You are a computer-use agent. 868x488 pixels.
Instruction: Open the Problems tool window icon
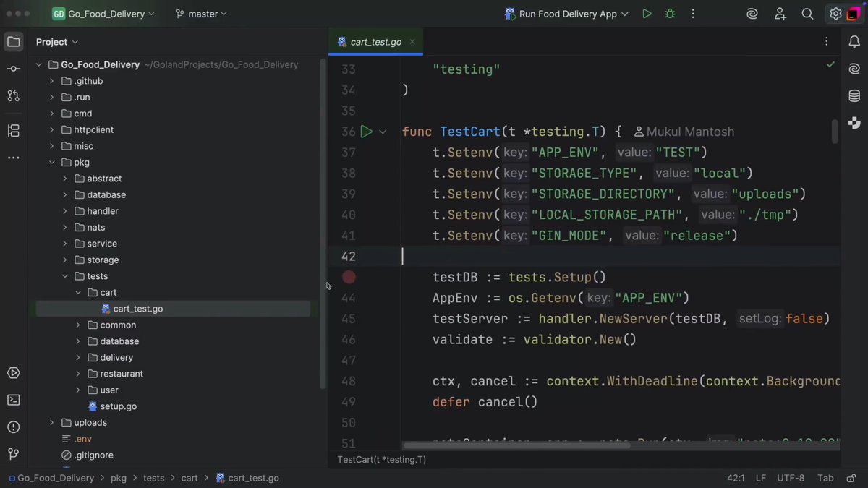pos(14,427)
